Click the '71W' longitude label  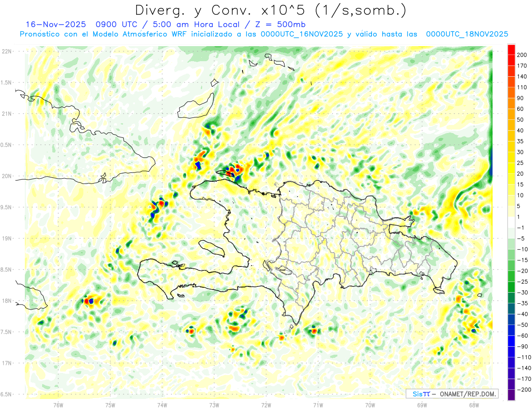(x=318, y=405)
